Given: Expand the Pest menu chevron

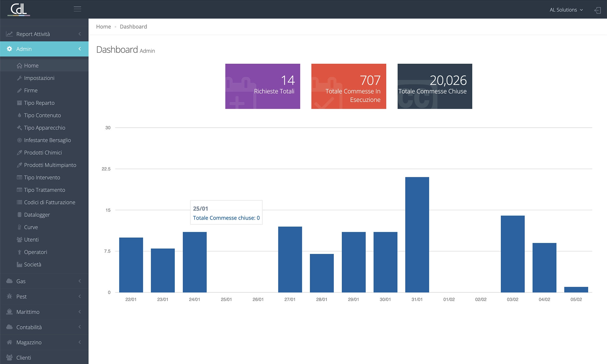Looking at the screenshot, I should click(80, 296).
